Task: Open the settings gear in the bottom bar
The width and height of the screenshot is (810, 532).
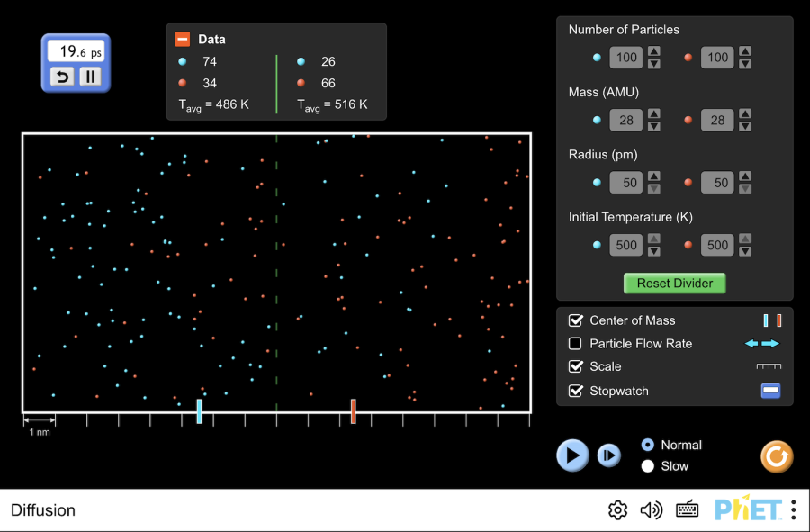Action: pos(617,510)
